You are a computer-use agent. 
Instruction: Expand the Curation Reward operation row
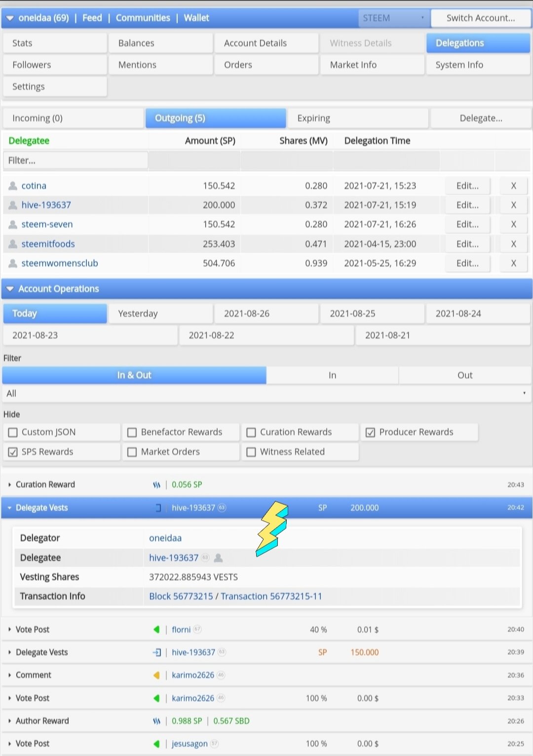pyautogui.click(x=9, y=485)
